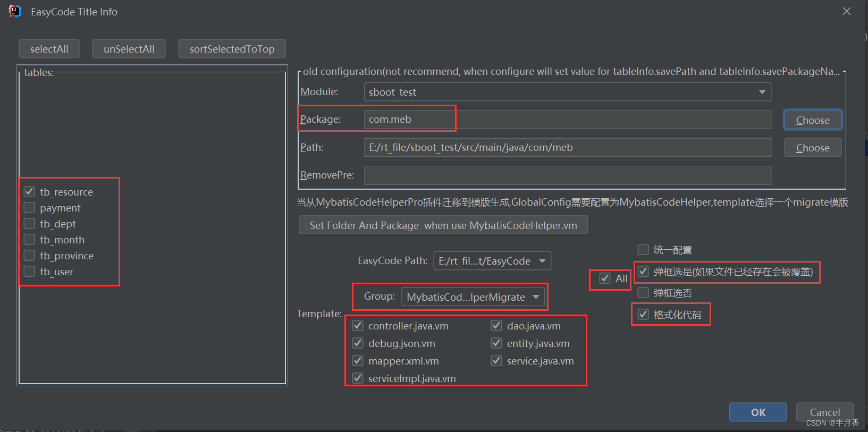Viewport: 868px width, 432px height.
Task: Toggle entity.java.vm template checkbox
Action: (496, 343)
